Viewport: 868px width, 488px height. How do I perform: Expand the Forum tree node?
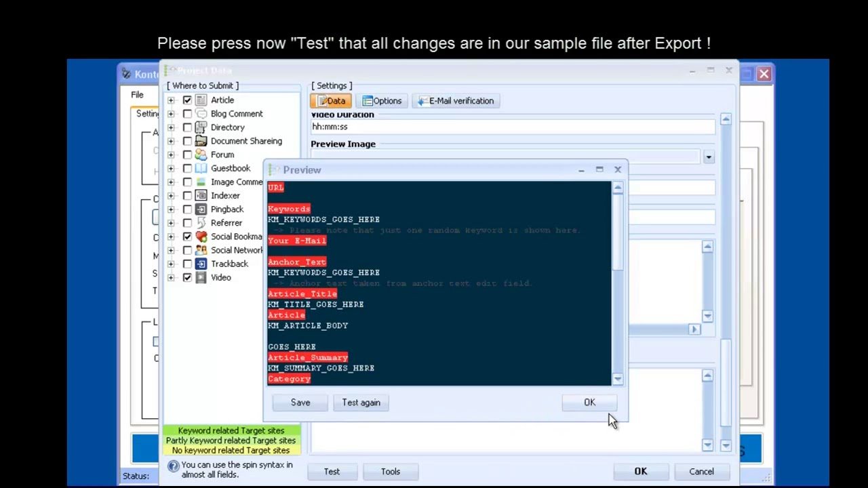(171, 155)
